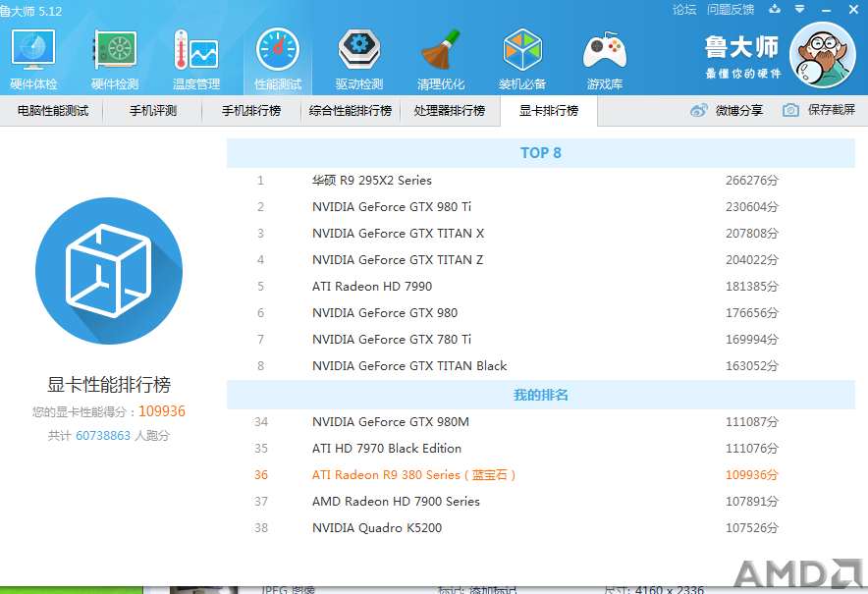Switch to 电脑性能测试 tab
Image resolution: width=868 pixels, height=594 pixels.
click(x=53, y=111)
